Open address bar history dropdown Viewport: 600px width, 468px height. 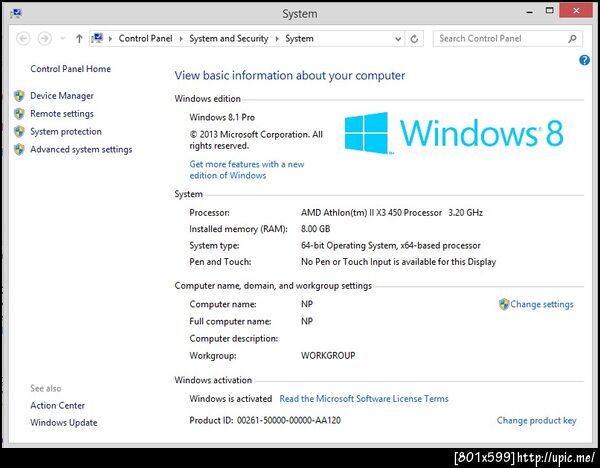click(x=398, y=39)
